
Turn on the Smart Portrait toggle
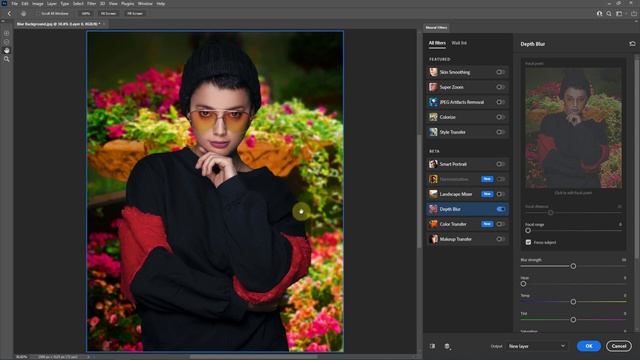pos(500,164)
